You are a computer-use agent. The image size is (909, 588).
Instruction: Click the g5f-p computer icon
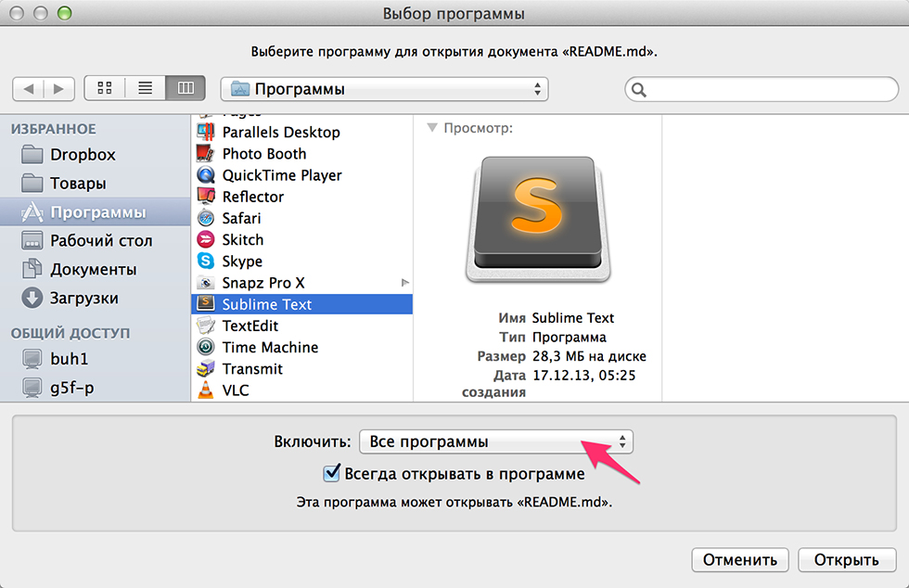(x=32, y=388)
